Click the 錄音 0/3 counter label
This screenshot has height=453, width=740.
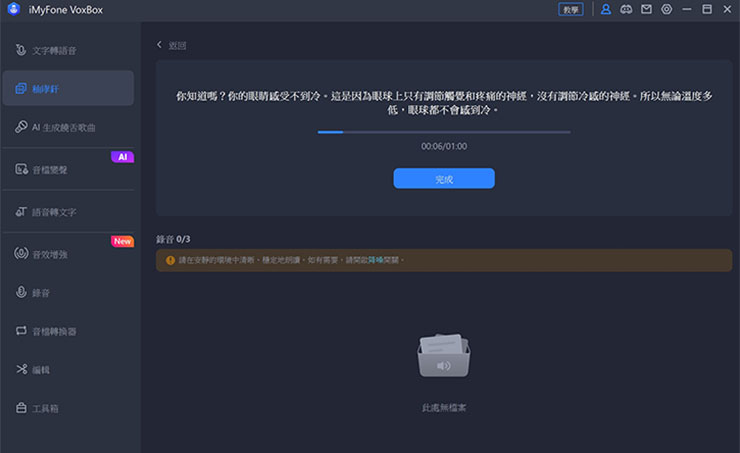173,239
